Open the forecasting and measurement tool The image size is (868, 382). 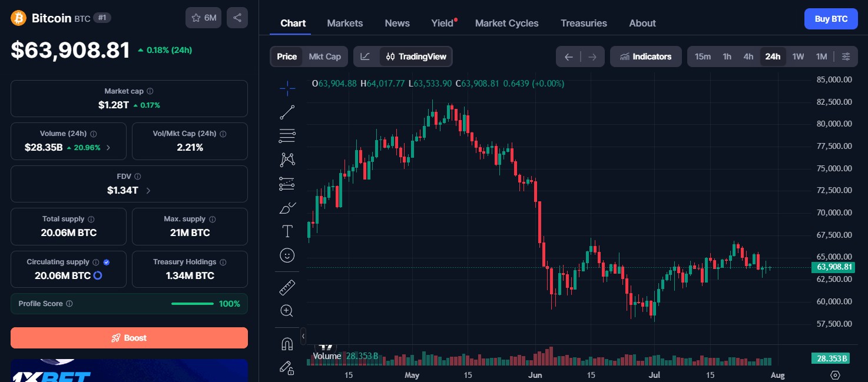pyautogui.click(x=287, y=184)
